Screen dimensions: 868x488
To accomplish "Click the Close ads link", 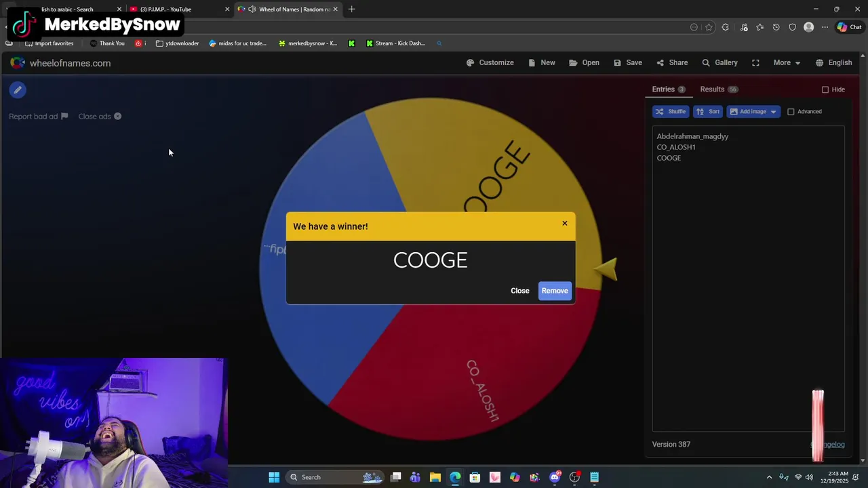I will 100,117.
